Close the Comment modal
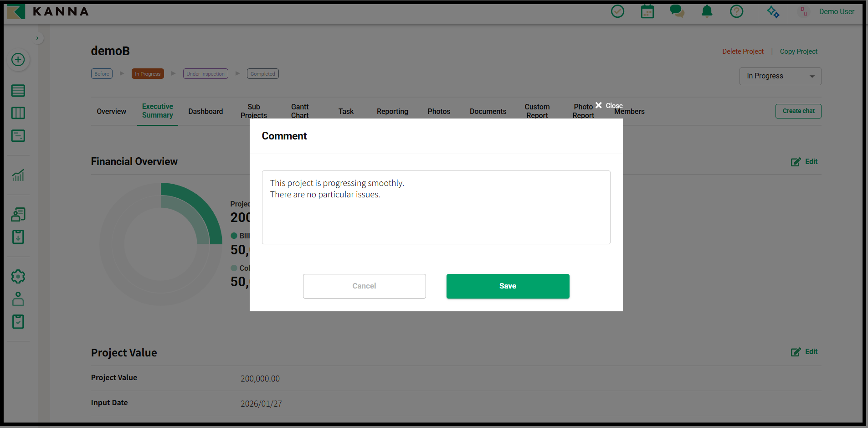This screenshot has height=428, width=868. pos(608,106)
